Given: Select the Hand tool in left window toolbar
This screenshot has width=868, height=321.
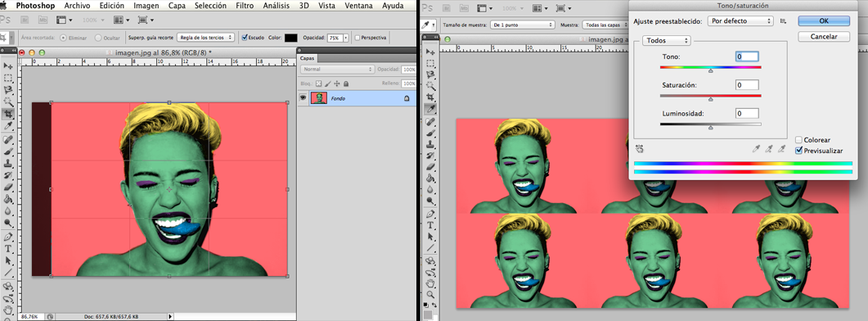Looking at the screenshot, I should point(8,310).
